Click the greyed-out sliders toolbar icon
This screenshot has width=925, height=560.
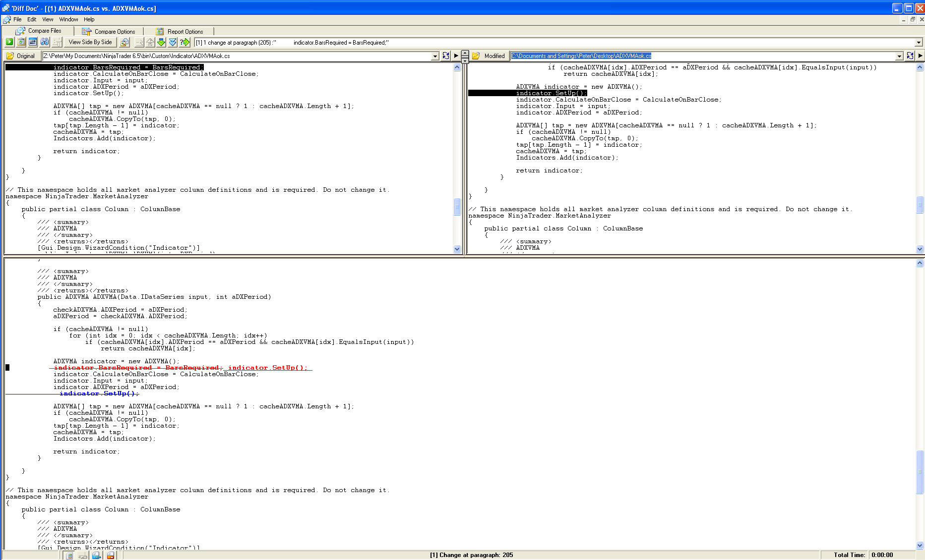click(57, 42)
